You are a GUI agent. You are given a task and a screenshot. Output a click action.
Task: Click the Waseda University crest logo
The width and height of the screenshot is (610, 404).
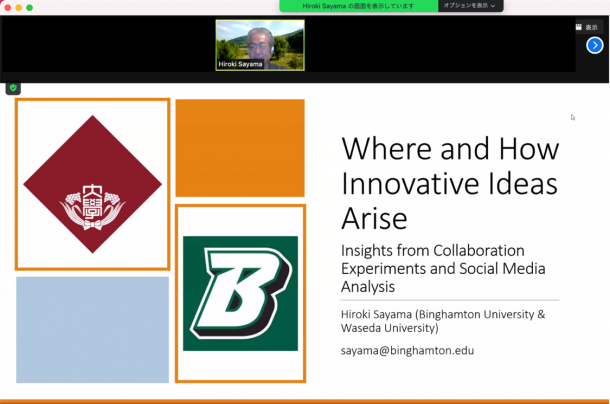[93, 184]
